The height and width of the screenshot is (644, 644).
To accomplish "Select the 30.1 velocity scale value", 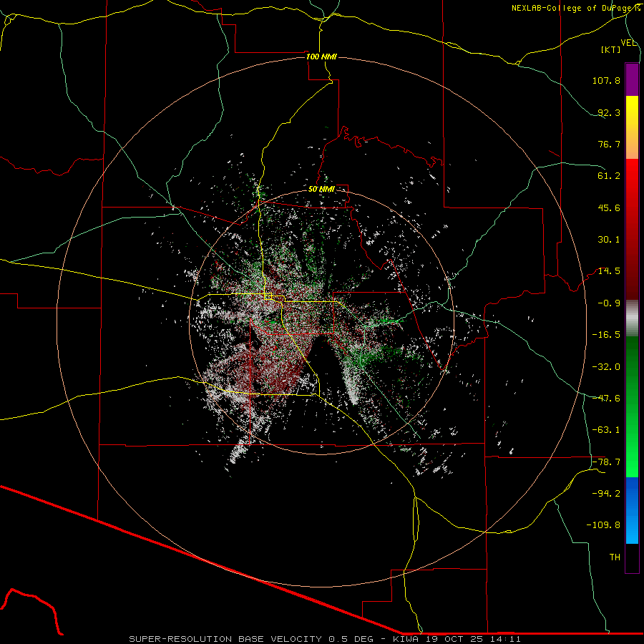I will tap(609, 240).
